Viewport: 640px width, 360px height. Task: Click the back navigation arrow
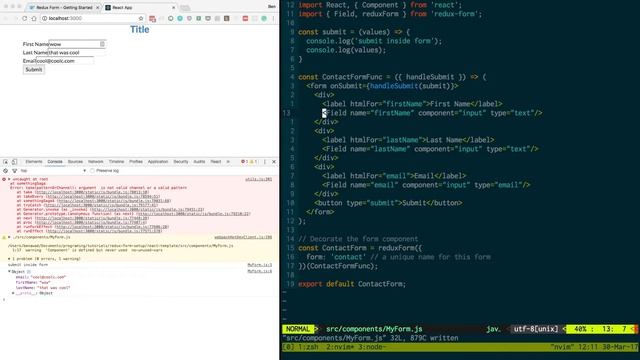point(6,18)
